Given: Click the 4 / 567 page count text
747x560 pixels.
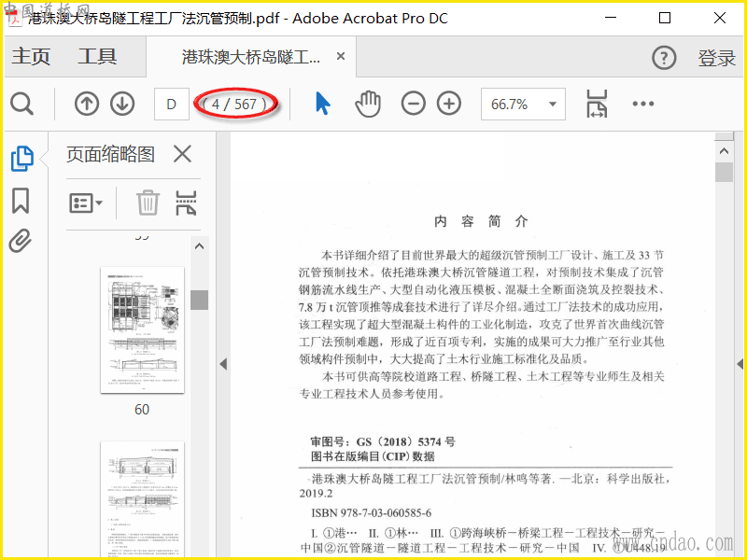Looking at the screenshot, I should [x=234, y=104].
